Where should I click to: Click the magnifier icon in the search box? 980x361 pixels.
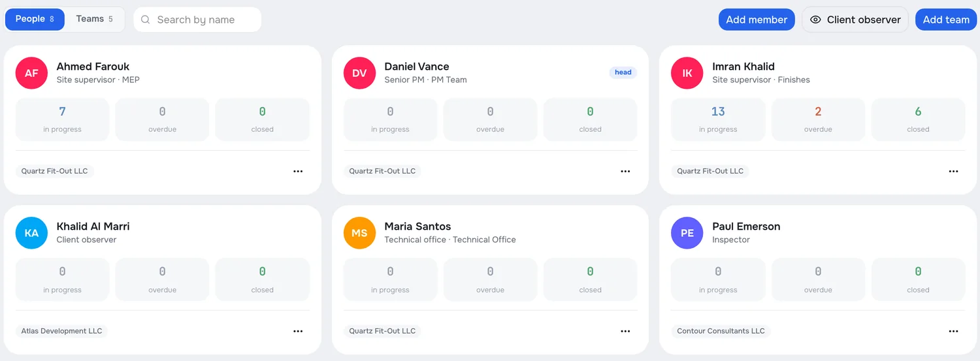pos(146,20)
